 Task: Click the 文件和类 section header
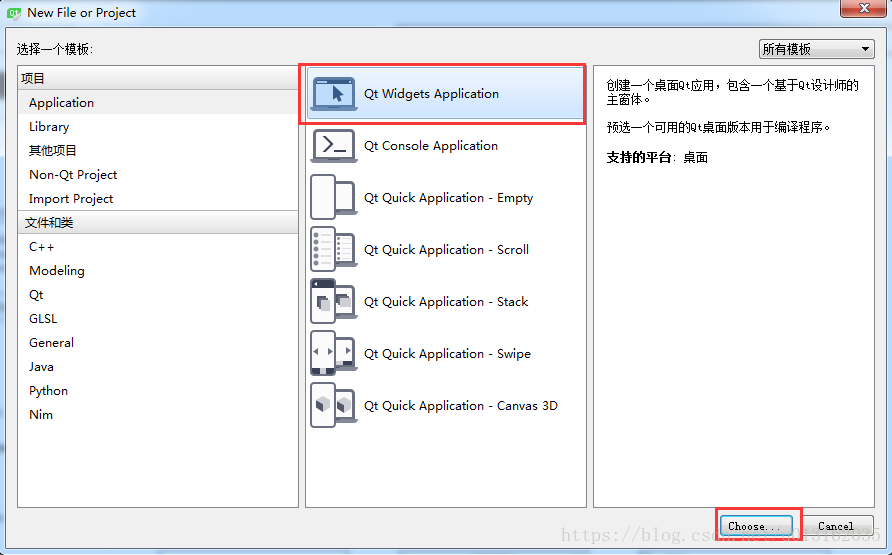pyautogui.click(x=158, y=222)
